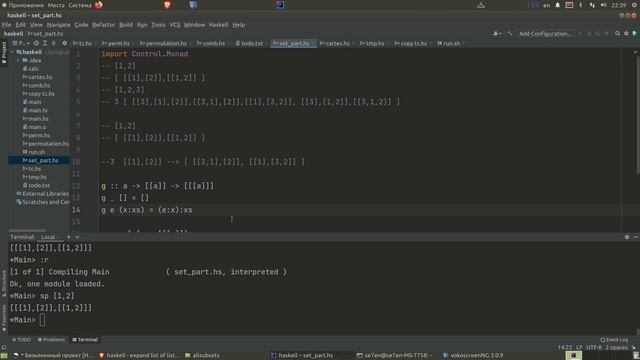Switch to the cartes.hs editor tab
This screenshot has width=640, height=360.
coord(335,43)
